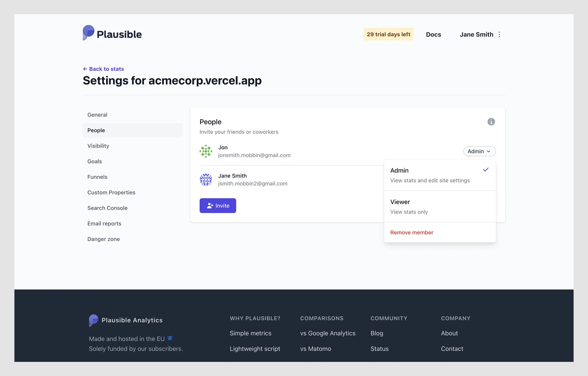Click the jsmith.mobbin2@gmail.com email text
The width and height of the screenshot is (588, 376).
pos(253,184)
